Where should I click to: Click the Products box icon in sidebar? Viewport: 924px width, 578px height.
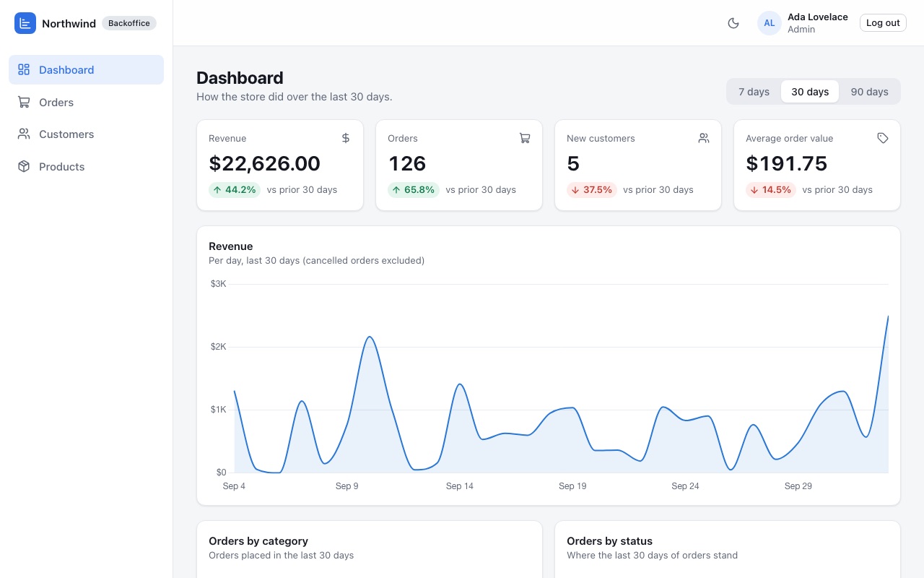24,167
